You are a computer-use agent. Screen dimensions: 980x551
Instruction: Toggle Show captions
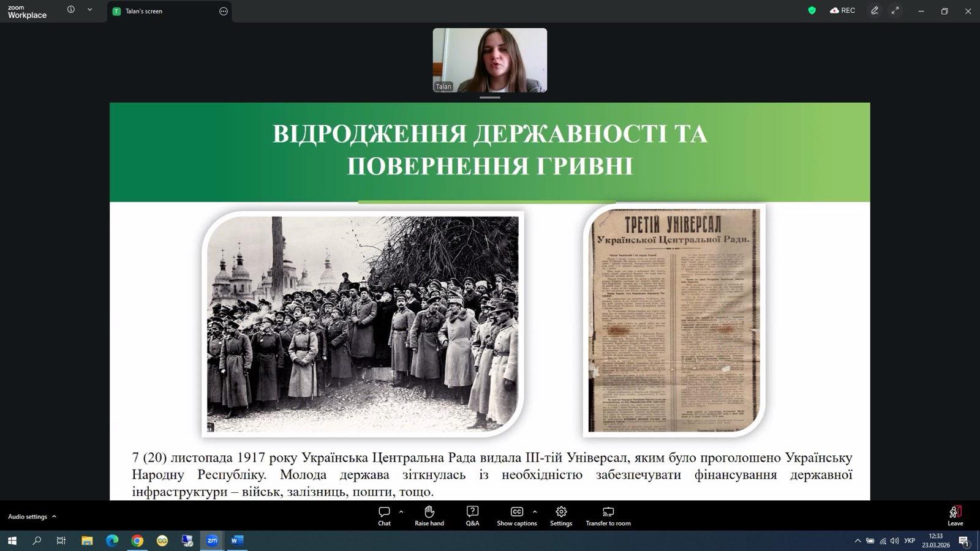[x=516, y=515]
